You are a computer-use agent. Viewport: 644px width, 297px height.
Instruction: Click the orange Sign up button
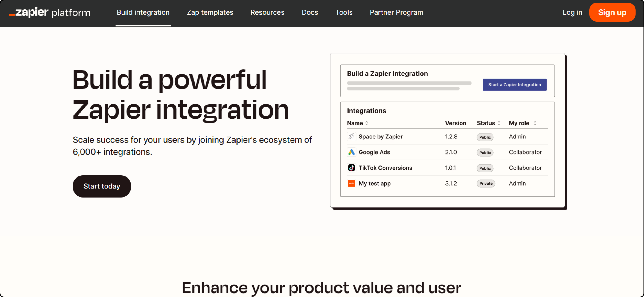(612, 13)
